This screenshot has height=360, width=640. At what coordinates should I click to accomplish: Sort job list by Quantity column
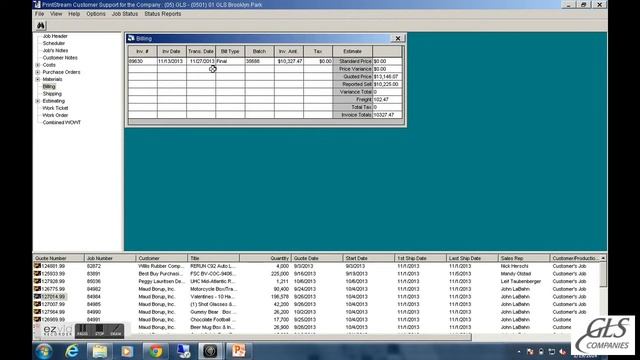point(265,258)
